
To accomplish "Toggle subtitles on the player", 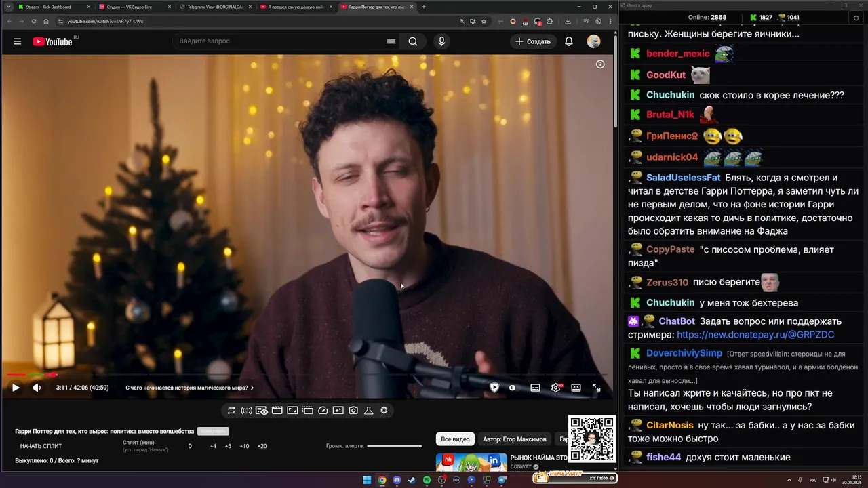I will [x=535, y=388].
